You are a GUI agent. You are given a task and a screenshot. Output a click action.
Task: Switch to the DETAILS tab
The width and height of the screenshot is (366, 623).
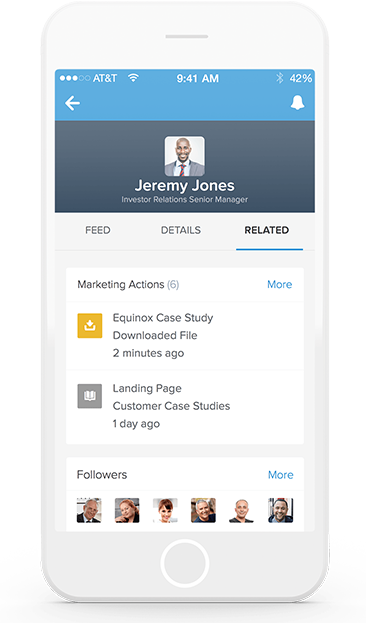(x=181, y=230)
